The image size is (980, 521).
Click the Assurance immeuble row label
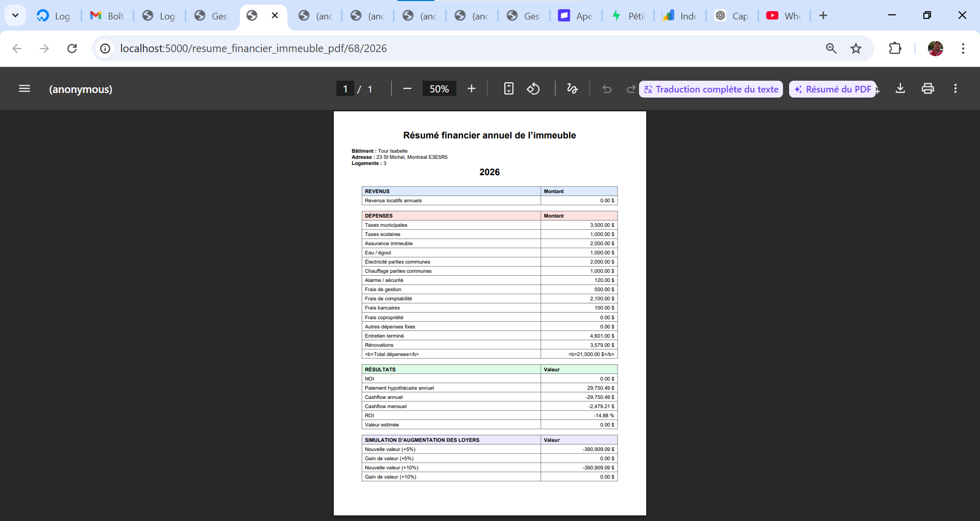(388, 244)
